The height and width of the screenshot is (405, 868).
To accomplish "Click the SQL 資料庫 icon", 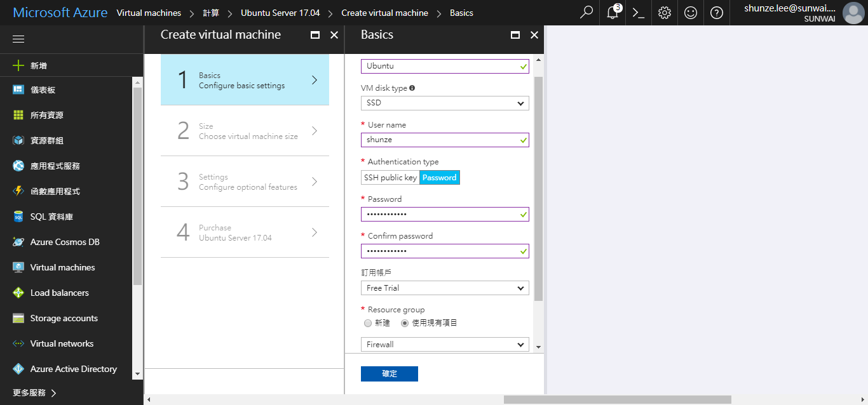I will tap(18, 216).
